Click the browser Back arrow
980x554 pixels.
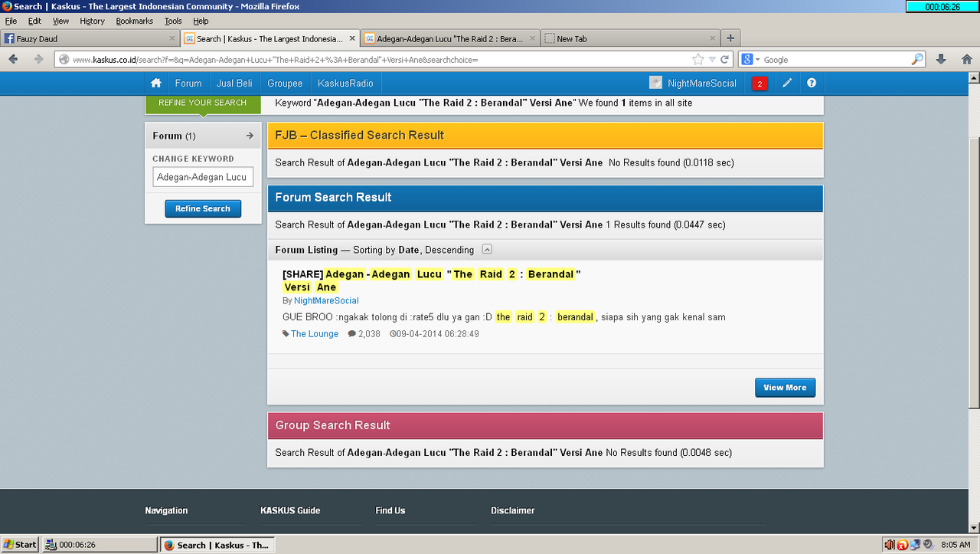click(x=13, y=59)
